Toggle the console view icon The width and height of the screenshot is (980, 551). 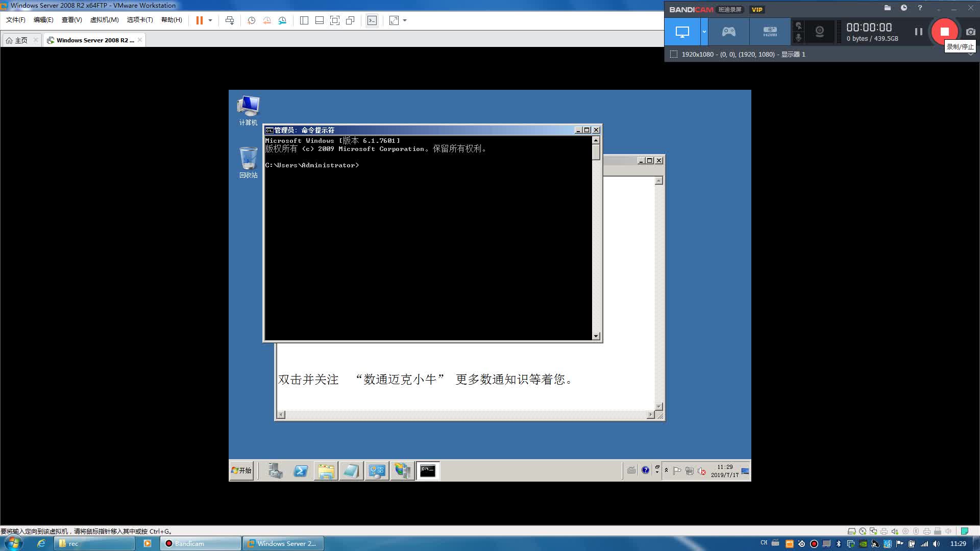click(x=372, y=20)
